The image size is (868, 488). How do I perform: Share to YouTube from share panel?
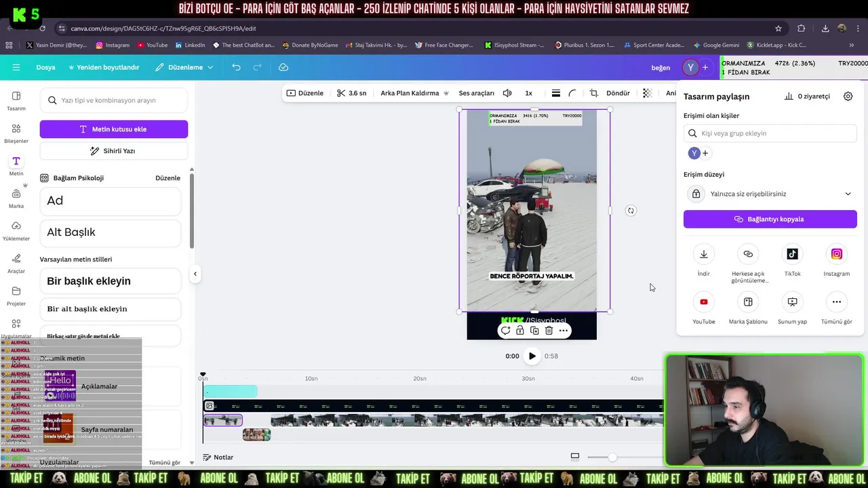[x=704, y=309]
